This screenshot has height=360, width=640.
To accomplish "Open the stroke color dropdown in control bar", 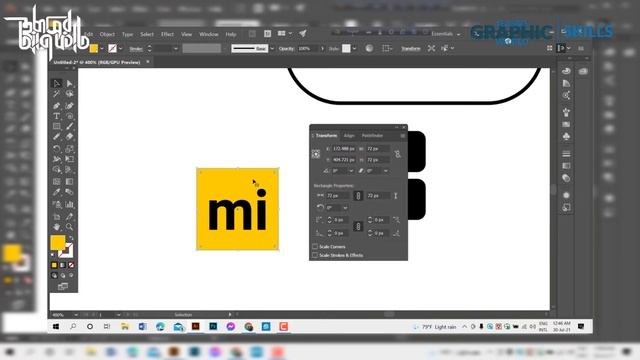I will tap(120, 49).
